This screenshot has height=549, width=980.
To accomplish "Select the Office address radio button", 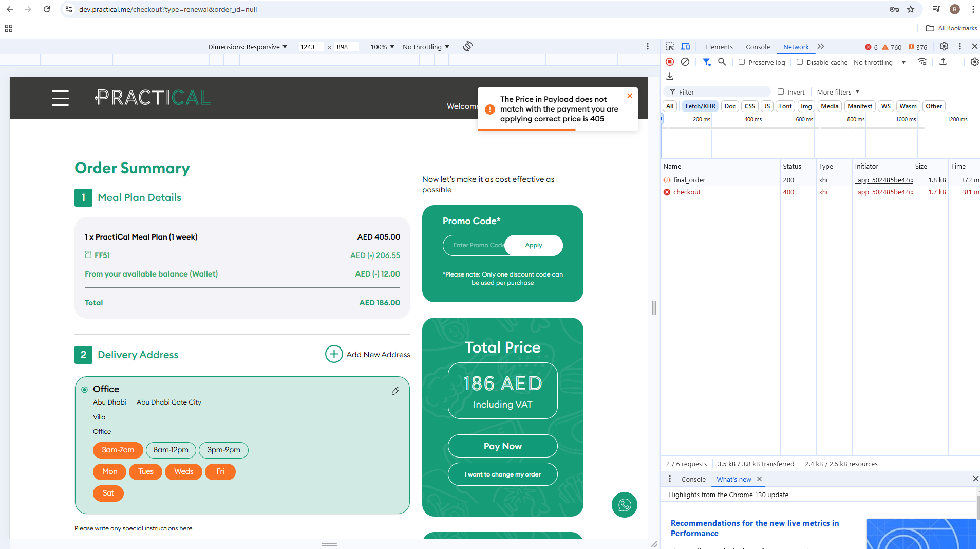I will pyautogui.click(x=85, y=390).
